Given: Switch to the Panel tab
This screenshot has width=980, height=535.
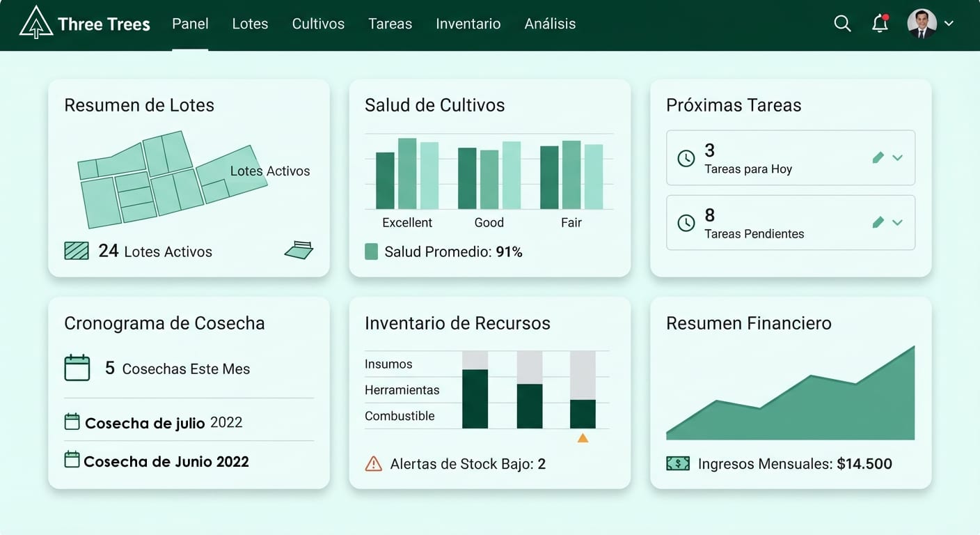Looking at the screenshot, I should pos(190,24).
